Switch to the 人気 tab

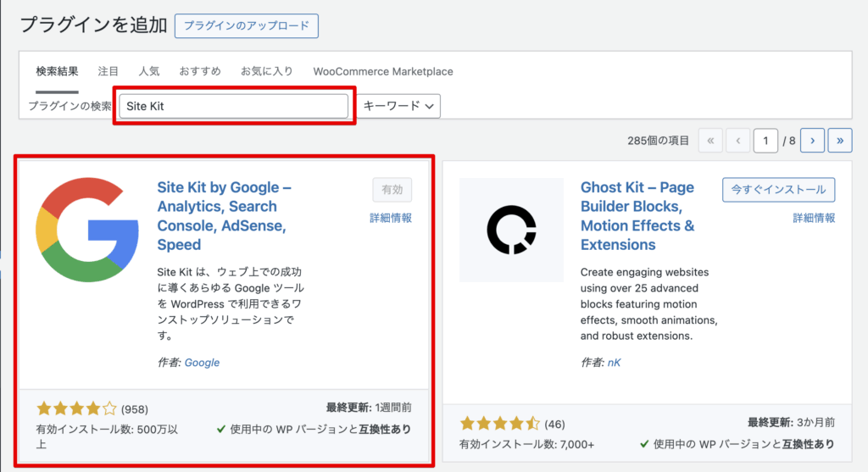(149, 71)
